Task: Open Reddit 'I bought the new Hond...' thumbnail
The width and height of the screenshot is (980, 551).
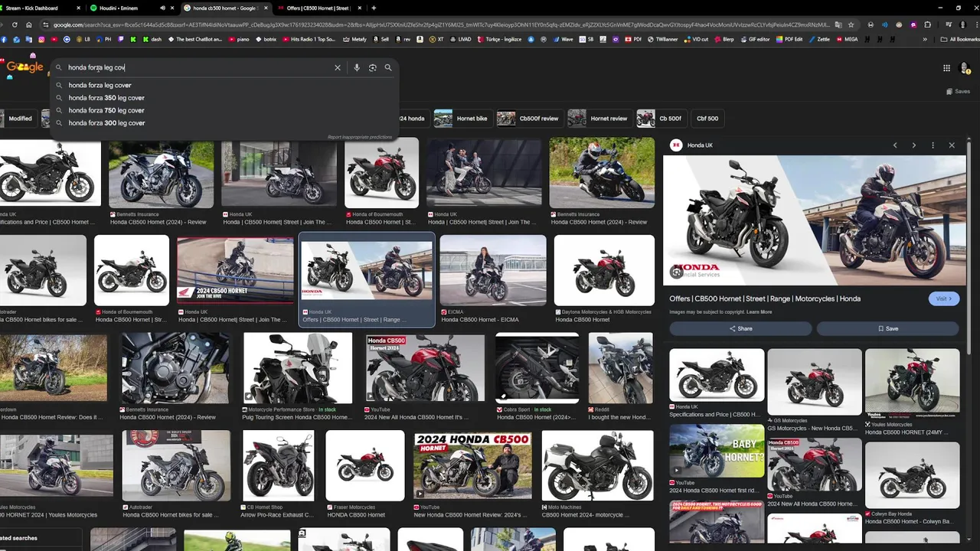Action: [620, 367]
